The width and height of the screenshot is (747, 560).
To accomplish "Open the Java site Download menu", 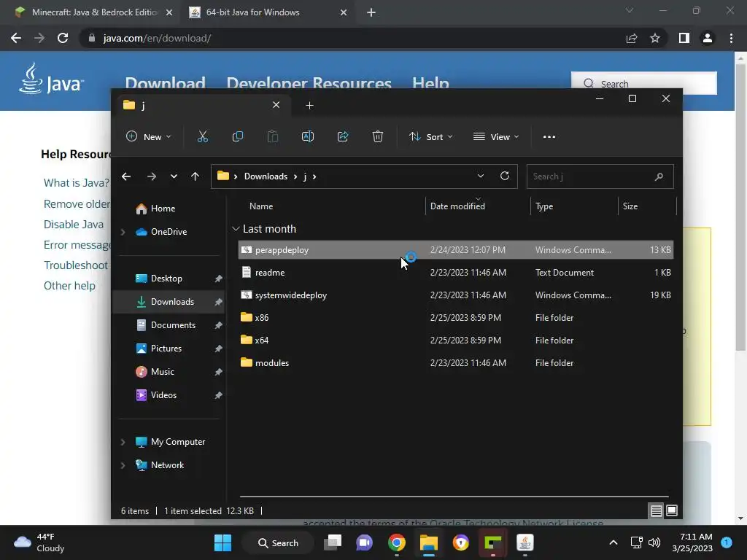I will point(166,83).
